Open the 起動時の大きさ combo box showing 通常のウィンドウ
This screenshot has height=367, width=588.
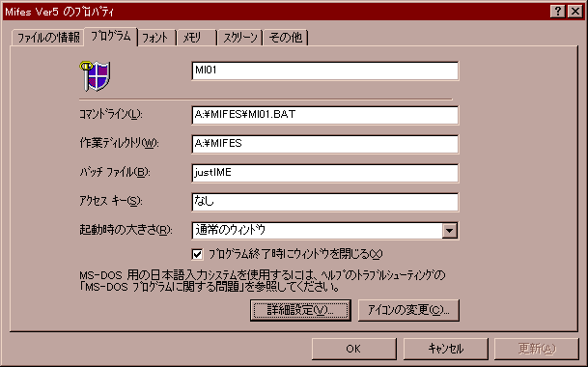(x=324, y=231)
